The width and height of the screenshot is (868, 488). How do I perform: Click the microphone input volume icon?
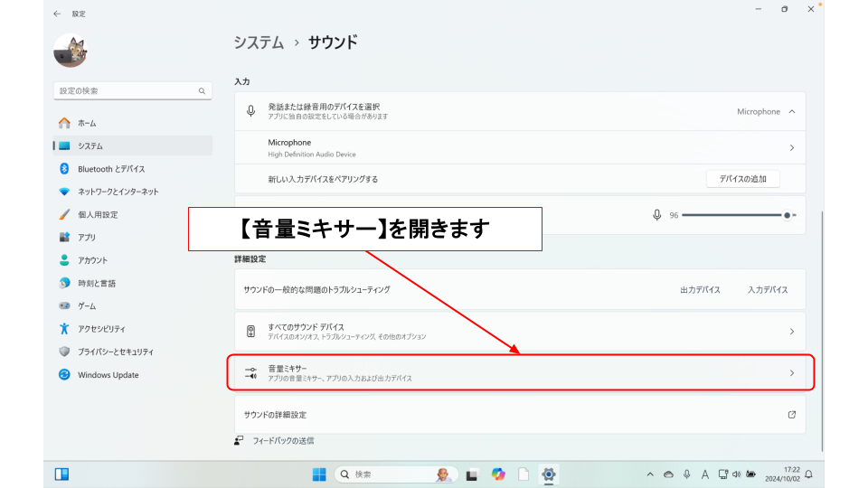pos(657,215)
